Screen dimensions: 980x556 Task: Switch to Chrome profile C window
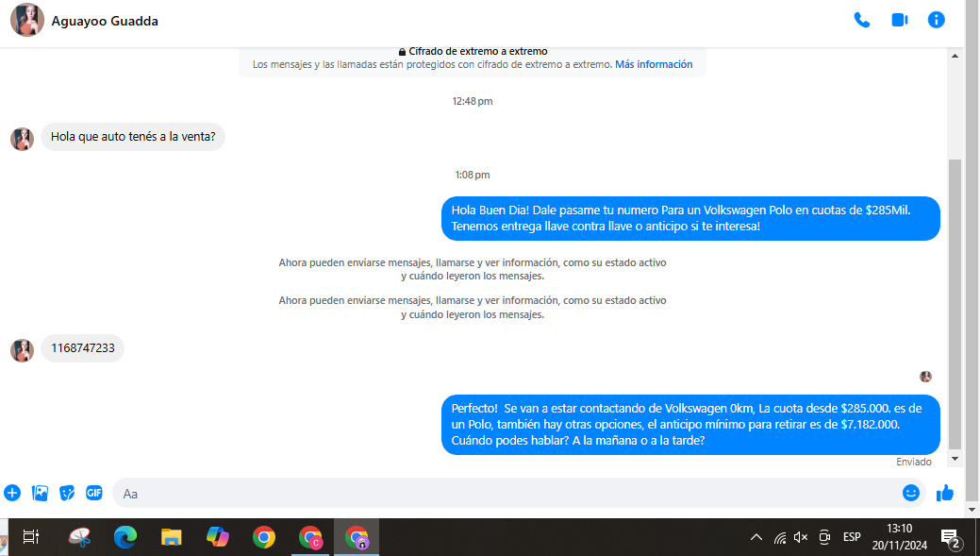pyautogui.click(x=310, y=537)
